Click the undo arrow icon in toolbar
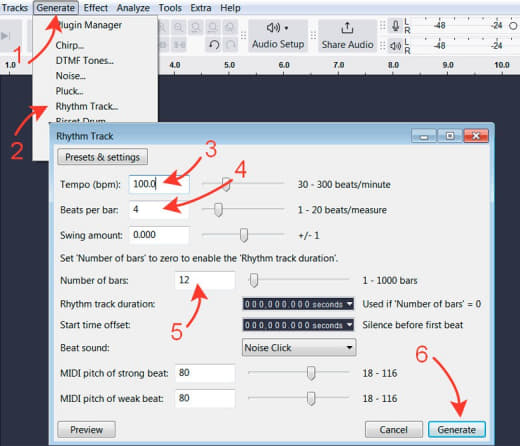This screenshot has width=520, height=446. click(214, 45)
